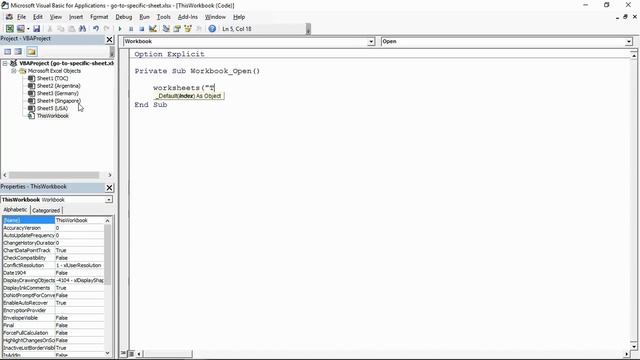640x360 pixels.
Task: Switch to the Alphabetic properties tab
Action: [x=16, y=210]
